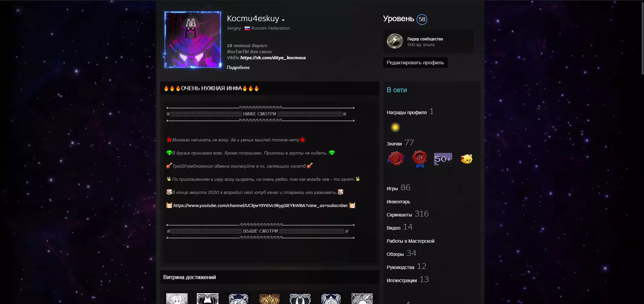Click Редактировать профиль button
The image size is (644, 304).
[x=415, y=63]
